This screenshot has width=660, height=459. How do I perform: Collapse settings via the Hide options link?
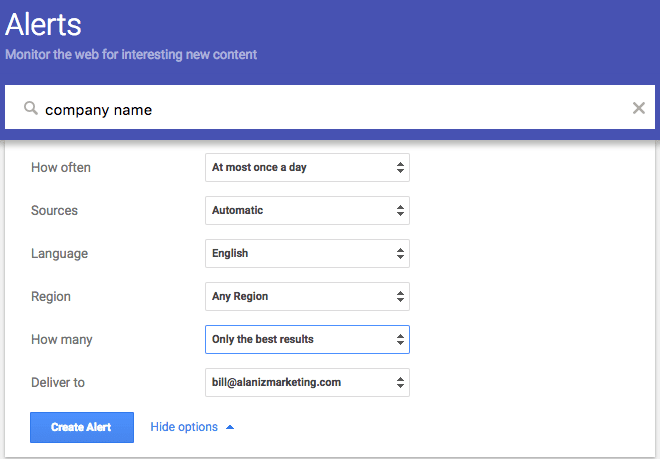184,427
